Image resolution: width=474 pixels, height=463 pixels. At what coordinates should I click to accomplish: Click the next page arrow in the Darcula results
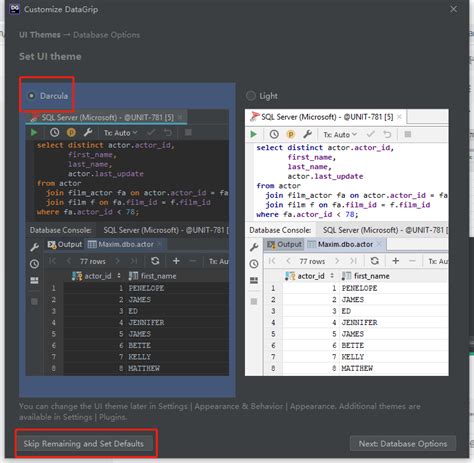click(x=117, y=261)
